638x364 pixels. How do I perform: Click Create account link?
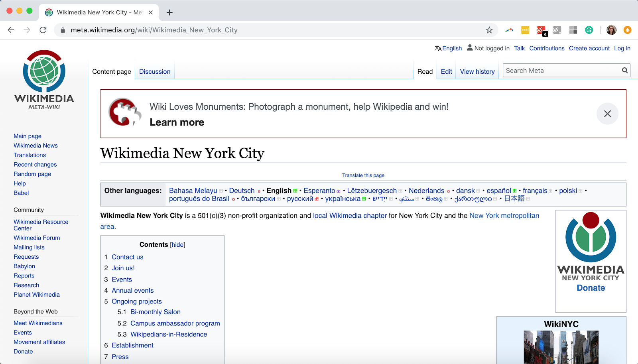coord(589,48)
